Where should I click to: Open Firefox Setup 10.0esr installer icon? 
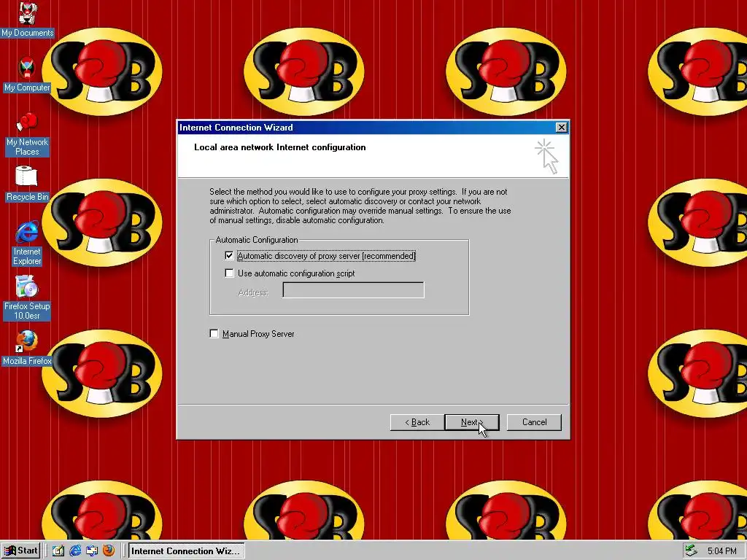27,298
